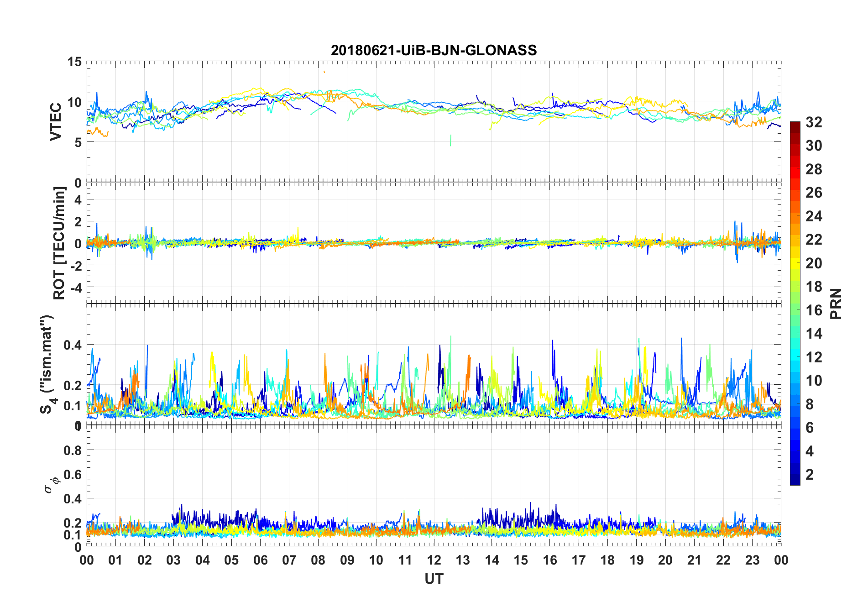Select tick label 2 on the PRN colorbar
Image resolution: width=868 pixels, height=607 pixels.
pos(810,475)
